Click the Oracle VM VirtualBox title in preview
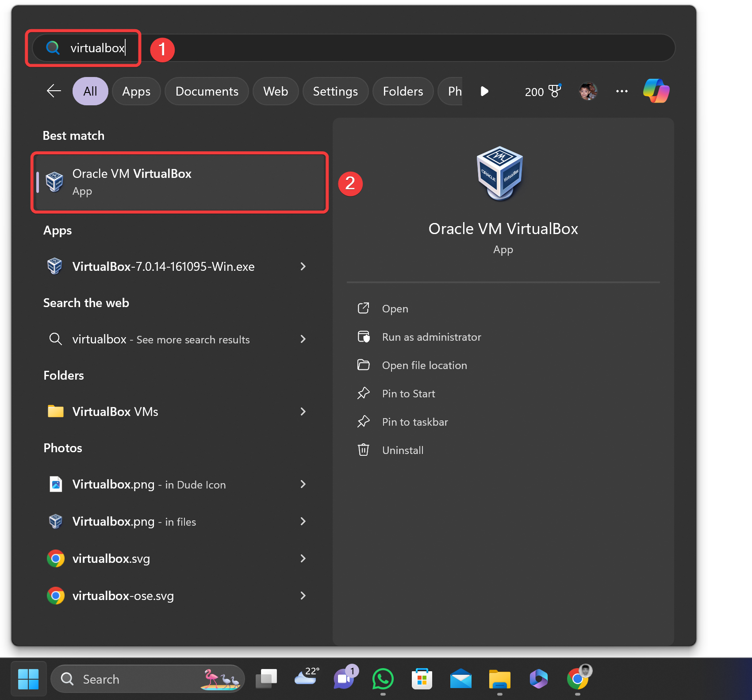 [x=503, y=229]
